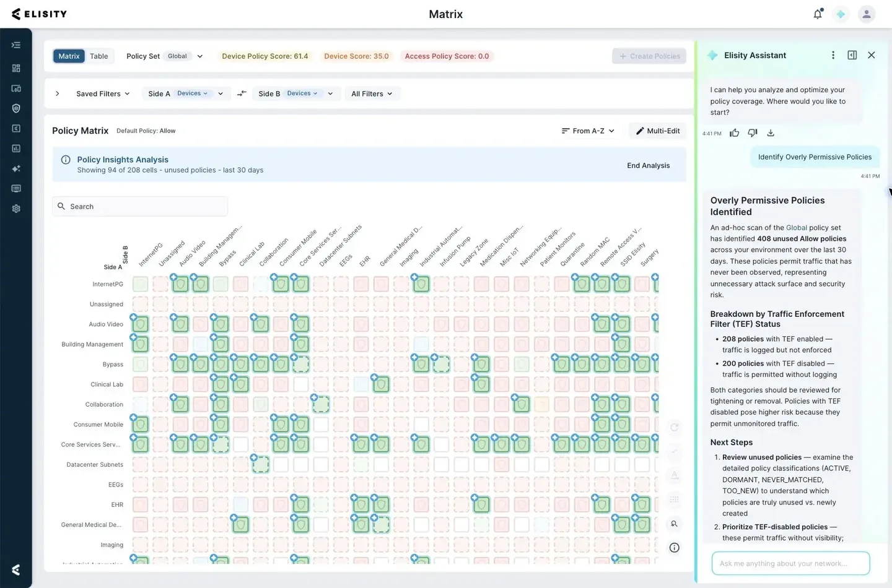Dock the assistant panel layout icon
Image resolution: width=892 pixels, height=588 pixels.
point(852,55)
